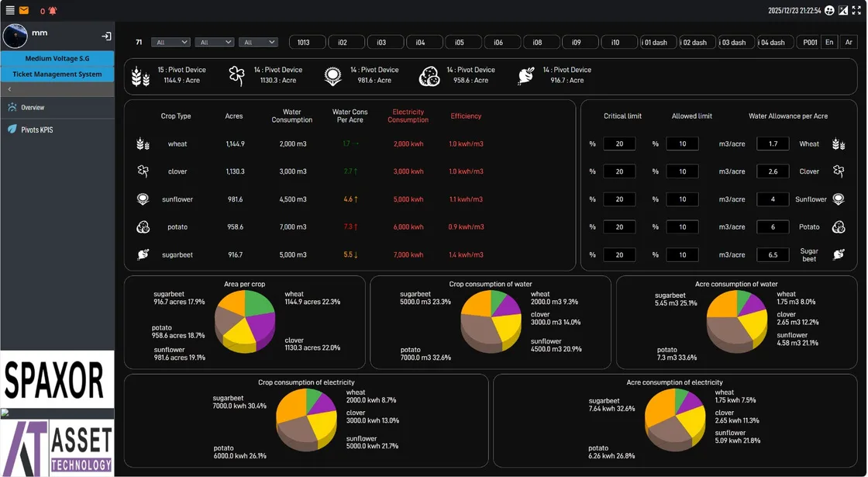
Task: Collapse the sidebar with the left chevron
Action: [9, 89]
